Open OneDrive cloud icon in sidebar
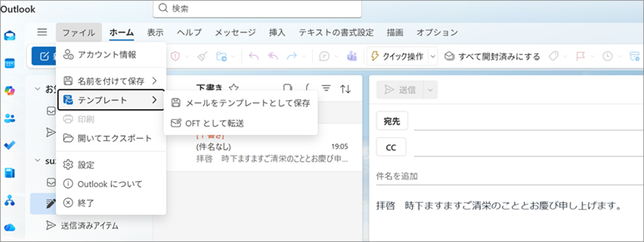 tap(10, 227)
